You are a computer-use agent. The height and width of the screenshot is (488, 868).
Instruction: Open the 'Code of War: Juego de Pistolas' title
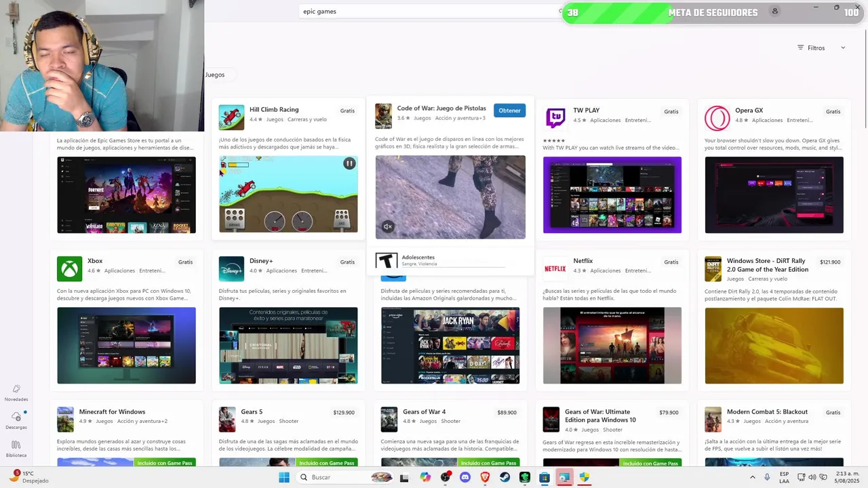click(x=441, y=108)
